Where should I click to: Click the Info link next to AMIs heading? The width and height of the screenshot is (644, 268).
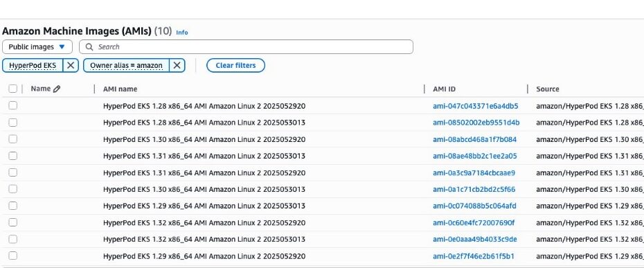coord(182,32)
